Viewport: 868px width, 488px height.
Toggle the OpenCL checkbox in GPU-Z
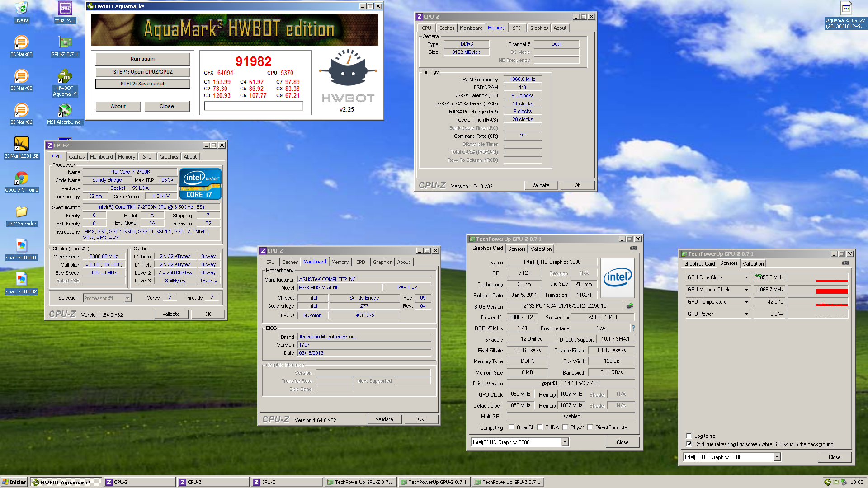tap(511, 427)
